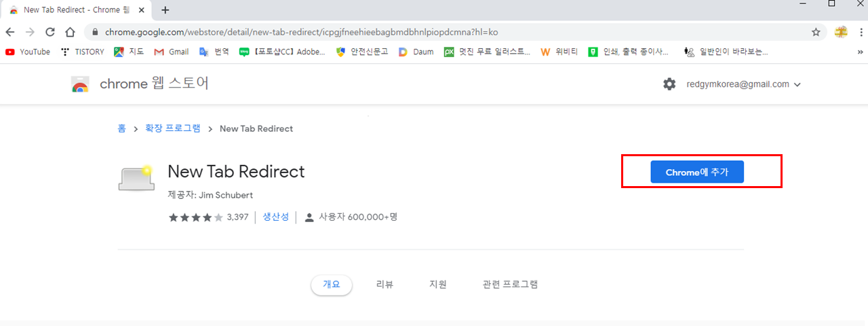Click the New Tab Redirect title heading
The image size is (868, 326).
tap(236, 171)
